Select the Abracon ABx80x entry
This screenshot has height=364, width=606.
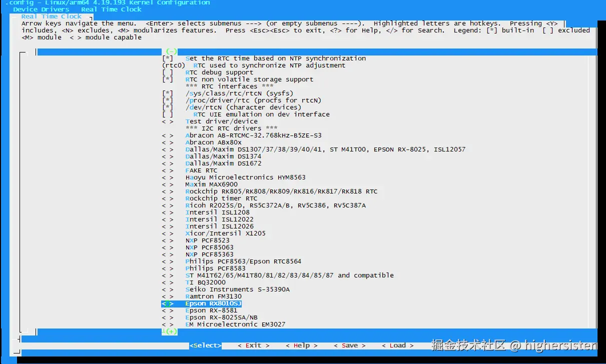point(213,142)
